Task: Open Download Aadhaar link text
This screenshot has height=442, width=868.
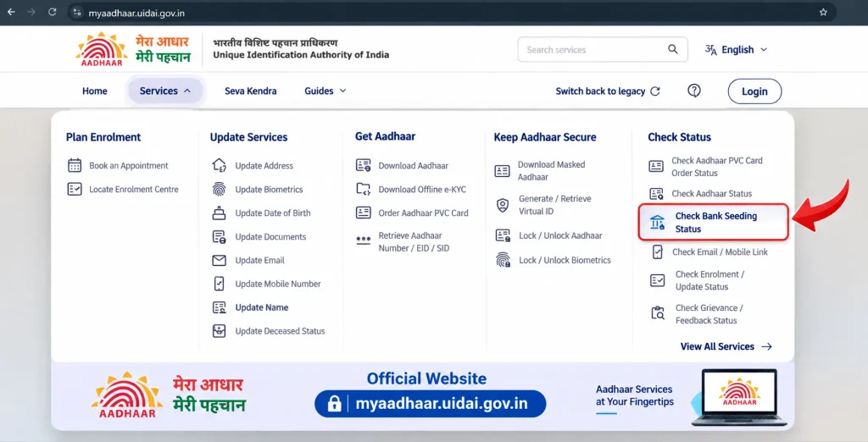Action: pyautogui.click(x=414, y=165)
